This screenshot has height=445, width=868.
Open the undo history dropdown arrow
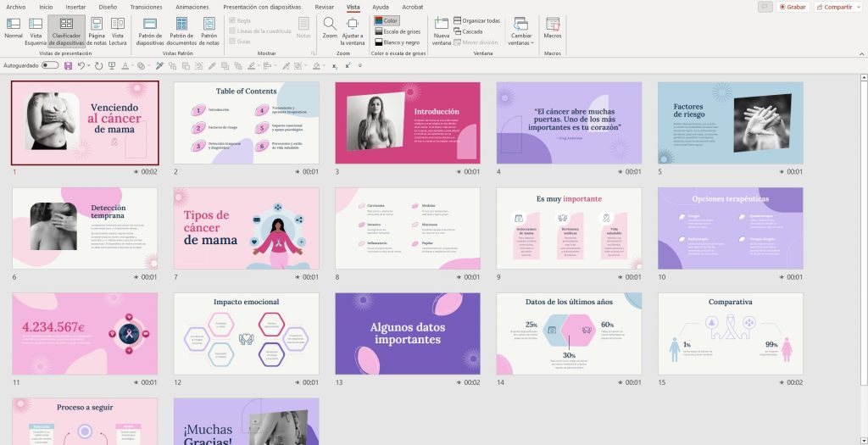(x=89, y=65)
